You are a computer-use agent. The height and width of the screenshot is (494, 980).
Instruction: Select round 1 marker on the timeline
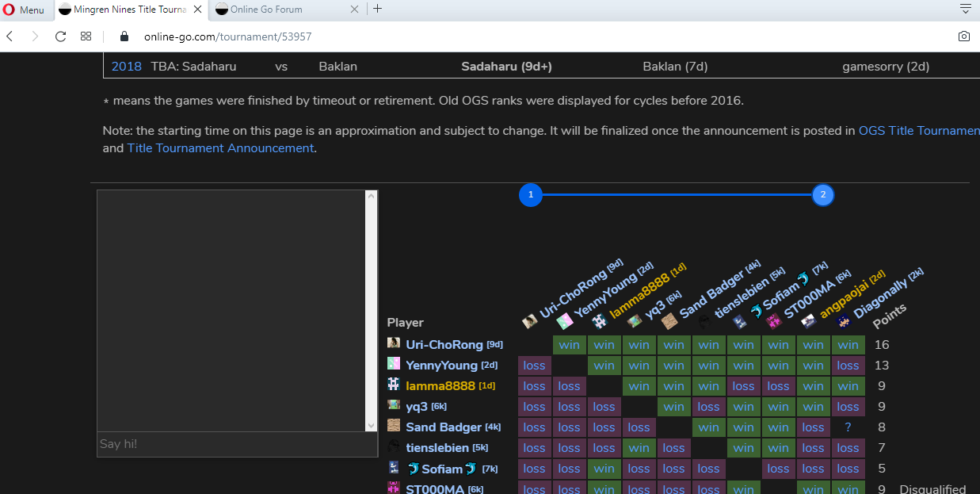coord(531,194)
